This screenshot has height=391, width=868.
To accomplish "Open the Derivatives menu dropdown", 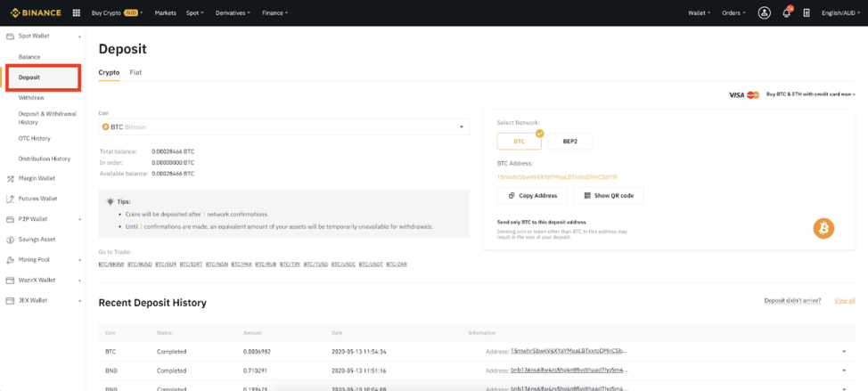I will (233, 12).
